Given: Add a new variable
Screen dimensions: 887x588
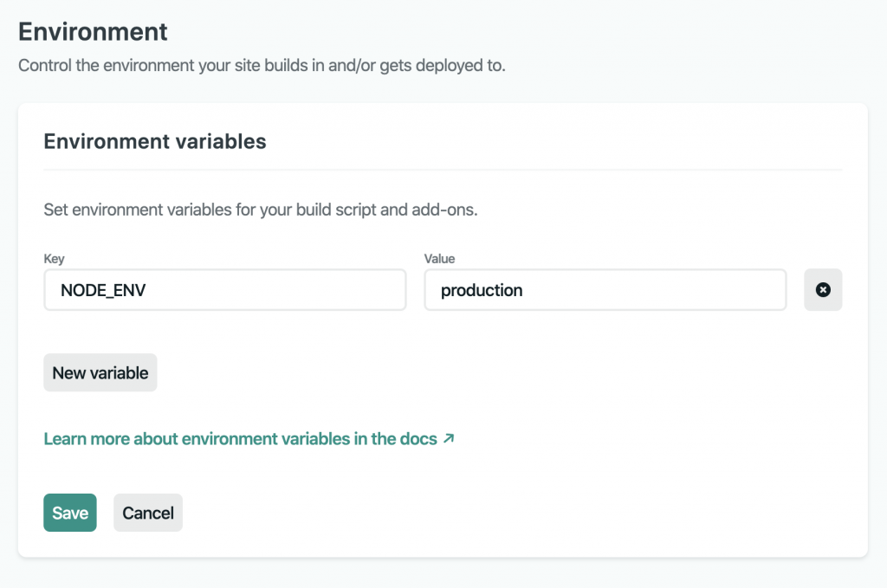Looking at the screenshot, I should point(100,373).
